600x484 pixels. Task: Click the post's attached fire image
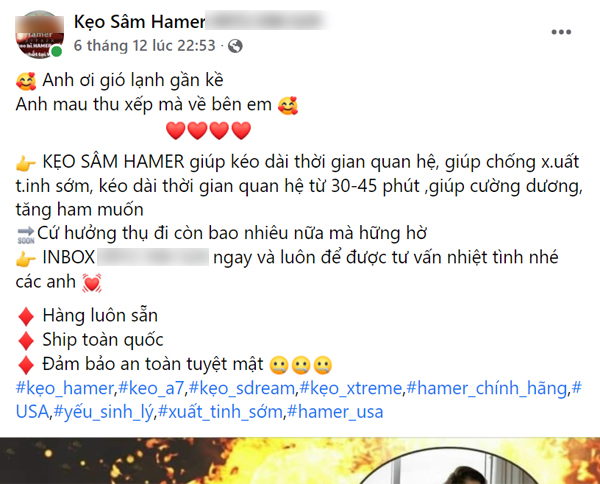point(300,461)
